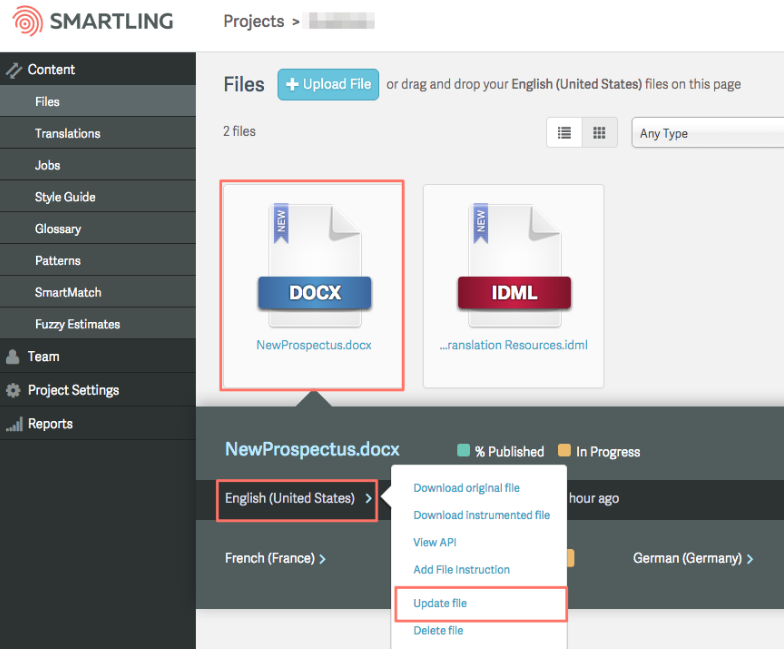
Task: Click the Team sidebar label
Action: [x=44, y=356]
